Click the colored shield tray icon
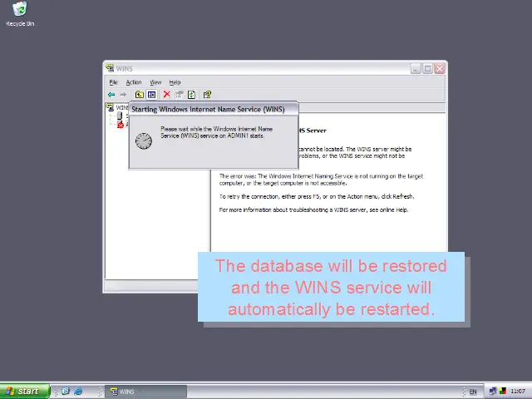The width and height of the screenshot is (532, 399). pyautogui.click(x=502, y=392)
